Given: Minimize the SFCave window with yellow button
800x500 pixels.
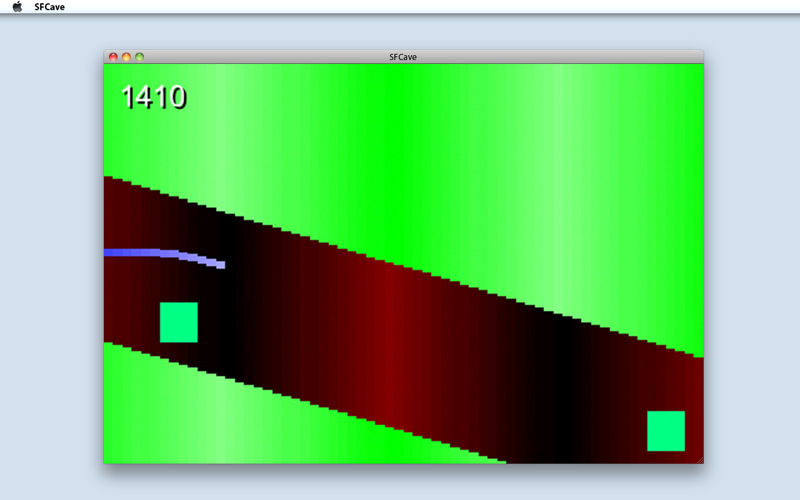Looking at the screenshot, I should tap(126, 57).
